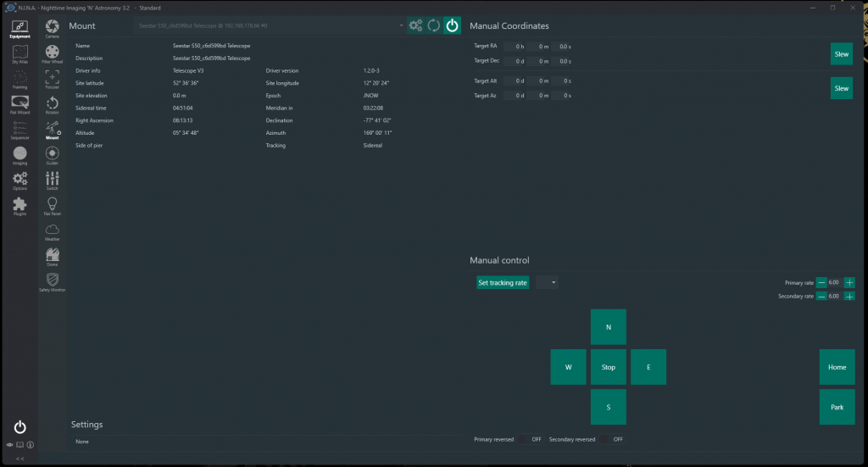Disconnect the mount with the power toggle

coord(452,25)
